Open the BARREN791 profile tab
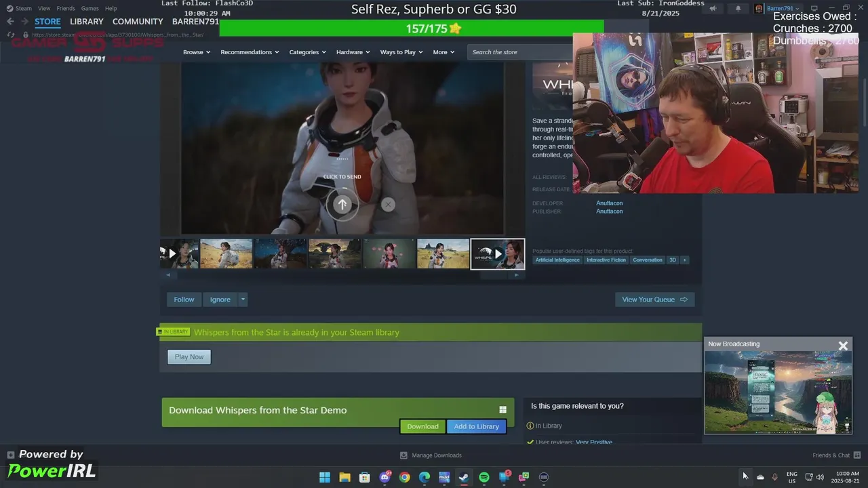868x488 pixels. [x=195, y=22]
